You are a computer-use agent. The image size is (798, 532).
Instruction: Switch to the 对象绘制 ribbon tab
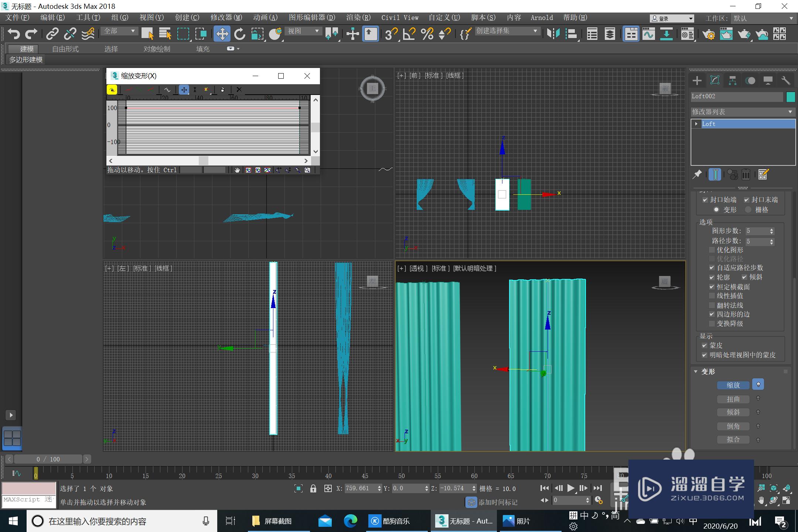tap(157, 49)
